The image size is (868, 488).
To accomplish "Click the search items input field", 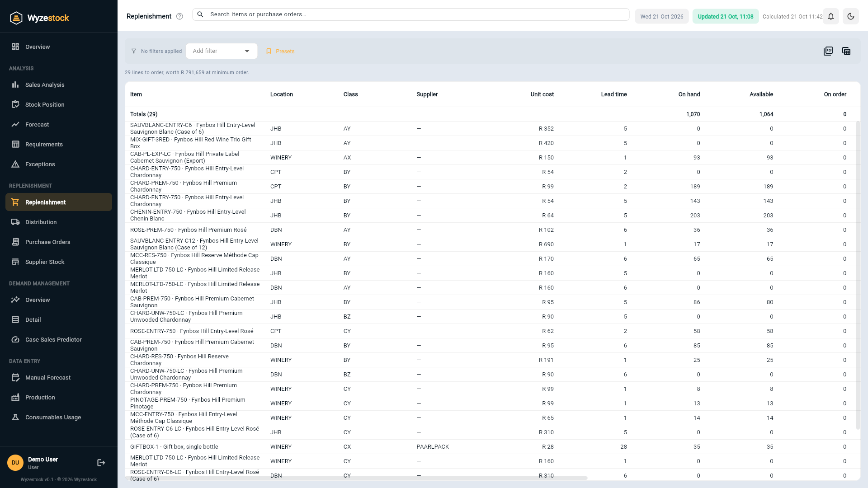I will (410, 14).
